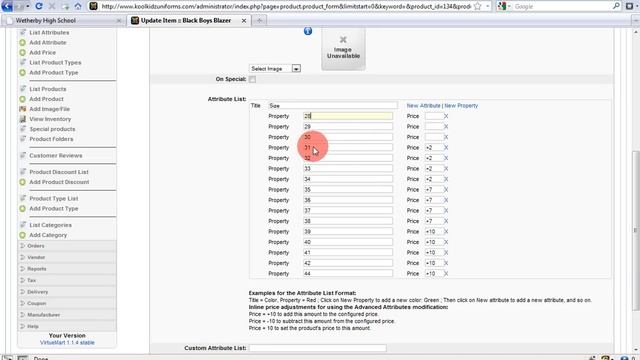Click the Add Product Discount icon
The width and height of the screenshot is (640, 360).
point(22,182)
